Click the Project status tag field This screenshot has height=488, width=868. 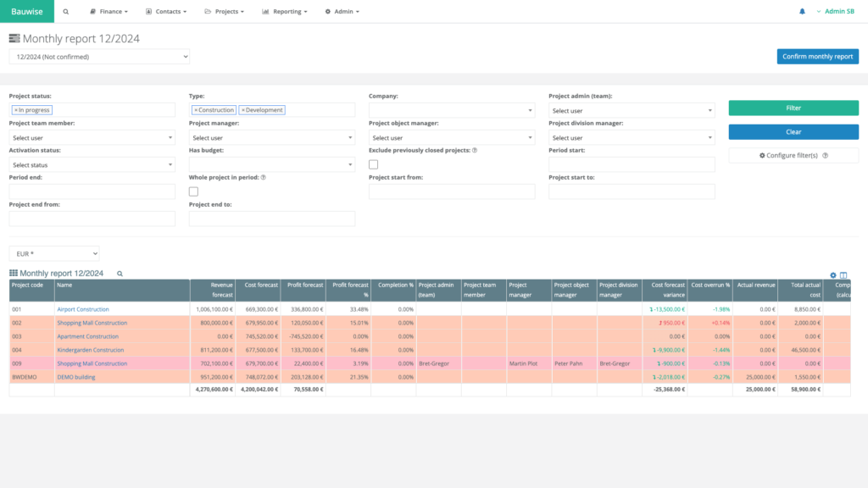pyautogui.click(x=92, y=110)
